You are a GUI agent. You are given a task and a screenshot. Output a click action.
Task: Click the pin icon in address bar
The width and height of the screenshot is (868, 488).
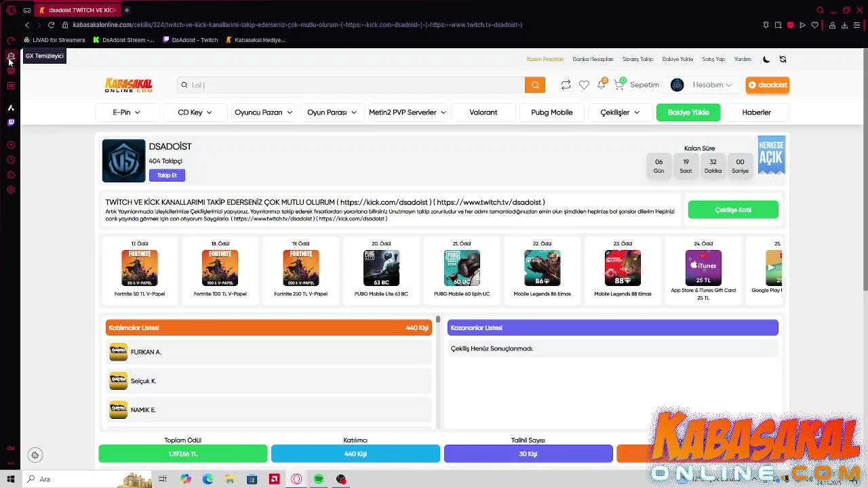766,25
